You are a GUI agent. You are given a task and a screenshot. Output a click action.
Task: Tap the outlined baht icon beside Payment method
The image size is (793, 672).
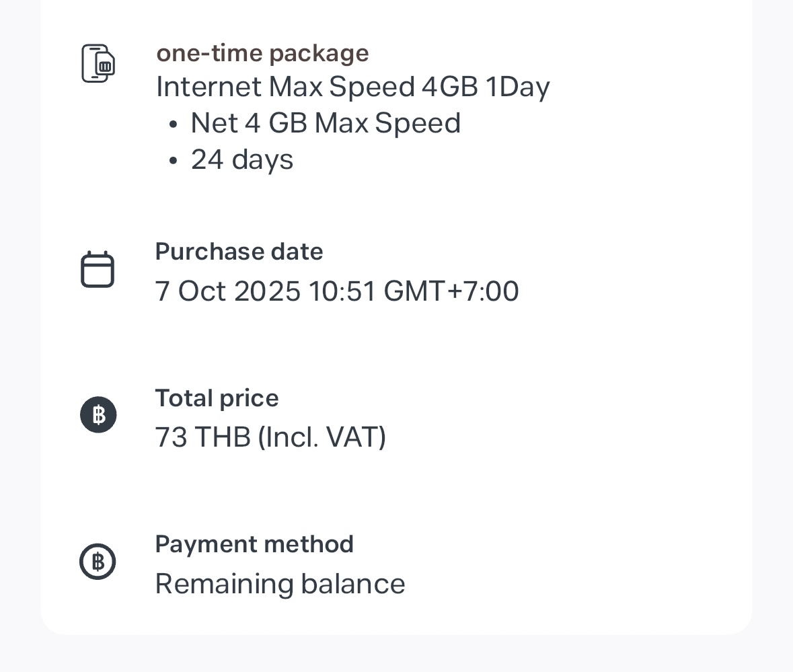pyautogui.click(x=98, y=562)
